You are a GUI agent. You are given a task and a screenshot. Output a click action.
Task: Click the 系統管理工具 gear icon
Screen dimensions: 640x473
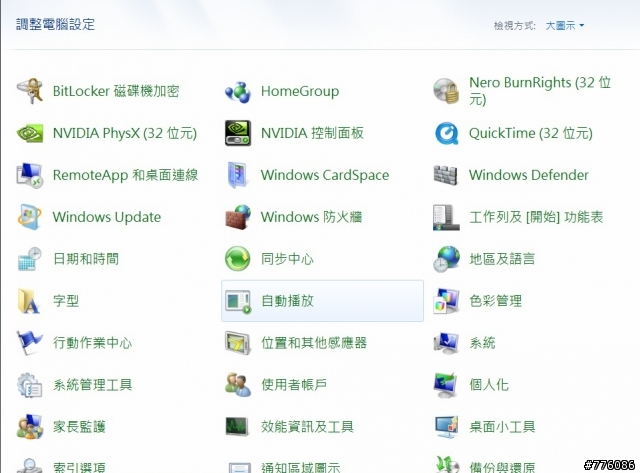29,385
